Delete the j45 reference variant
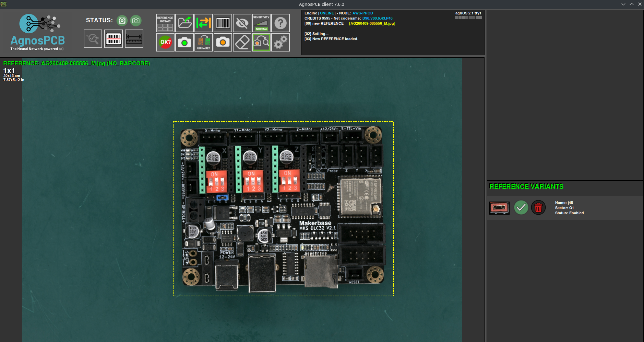 (x=538, y=208)
